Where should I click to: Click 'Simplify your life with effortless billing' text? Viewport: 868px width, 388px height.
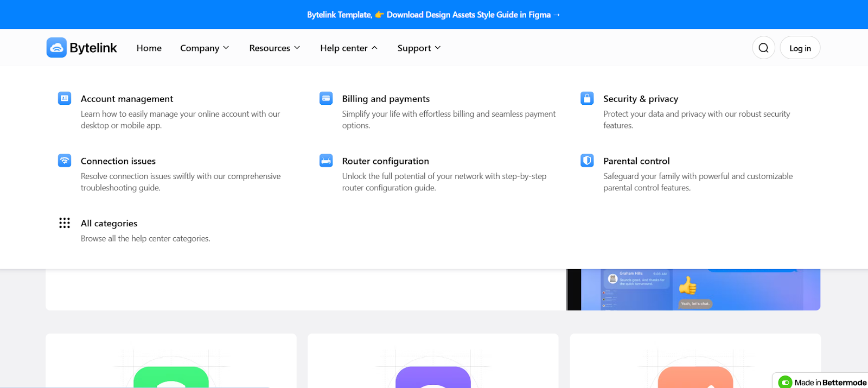coord(449,119)
